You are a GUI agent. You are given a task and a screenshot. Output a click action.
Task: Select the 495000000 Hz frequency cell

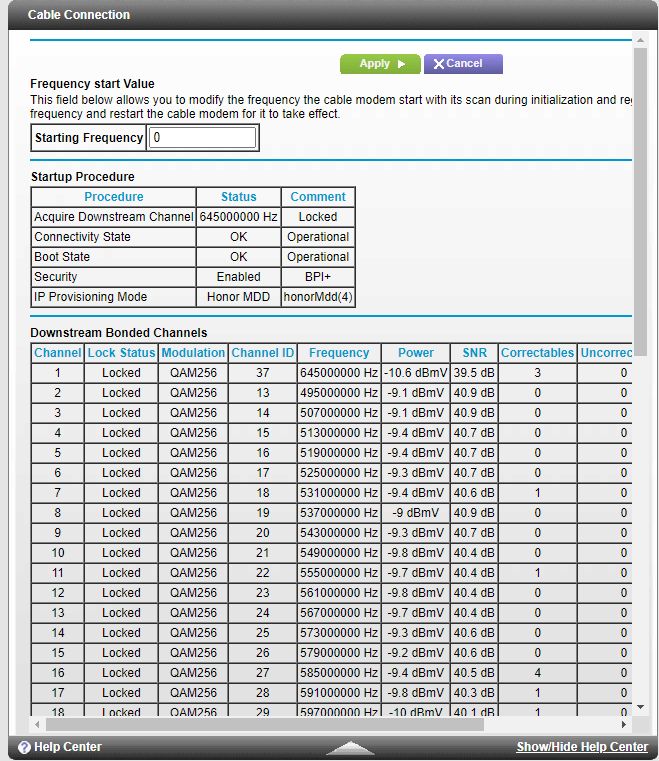click(x=339, y=393)
